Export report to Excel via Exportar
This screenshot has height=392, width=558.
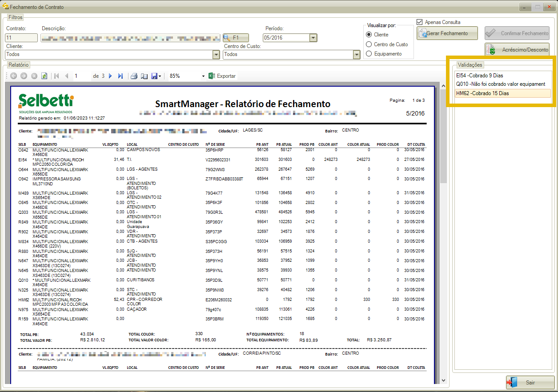pos(222,76)
